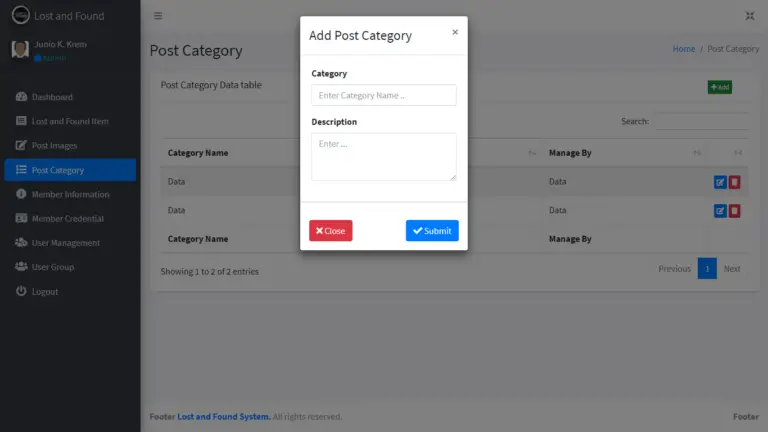Screen dimensions: 768x432
Task: Go to the Previous page
Action: coord(674,268)
